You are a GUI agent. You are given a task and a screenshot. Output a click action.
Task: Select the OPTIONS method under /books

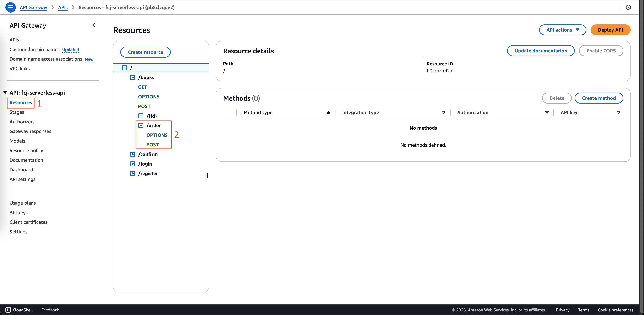[x=149, y=97]
